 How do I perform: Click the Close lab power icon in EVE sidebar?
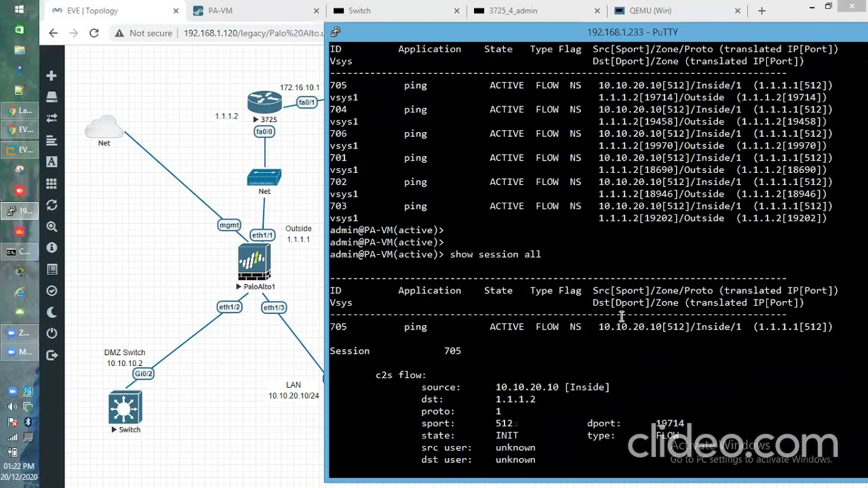click(x=52, y=333)
